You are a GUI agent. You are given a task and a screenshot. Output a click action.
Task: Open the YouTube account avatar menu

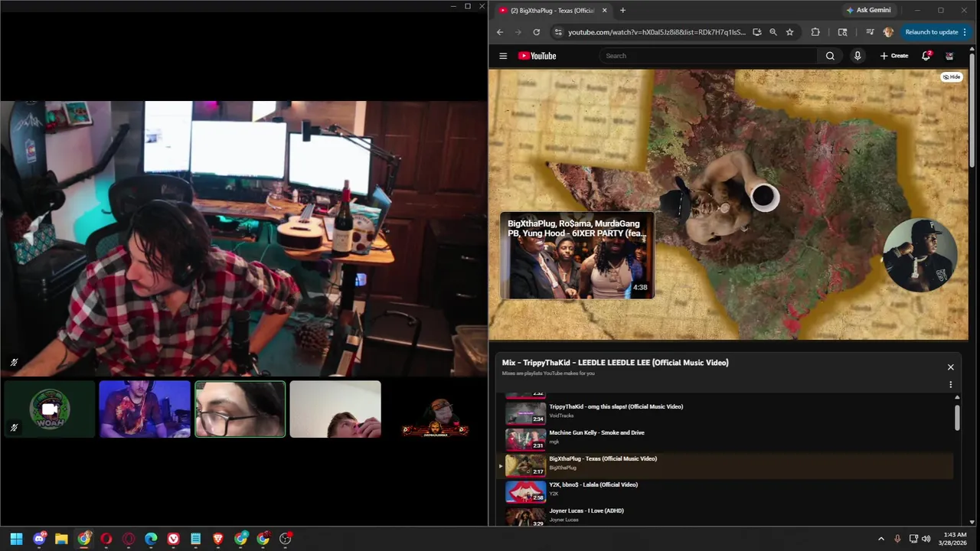pos(949,56)
